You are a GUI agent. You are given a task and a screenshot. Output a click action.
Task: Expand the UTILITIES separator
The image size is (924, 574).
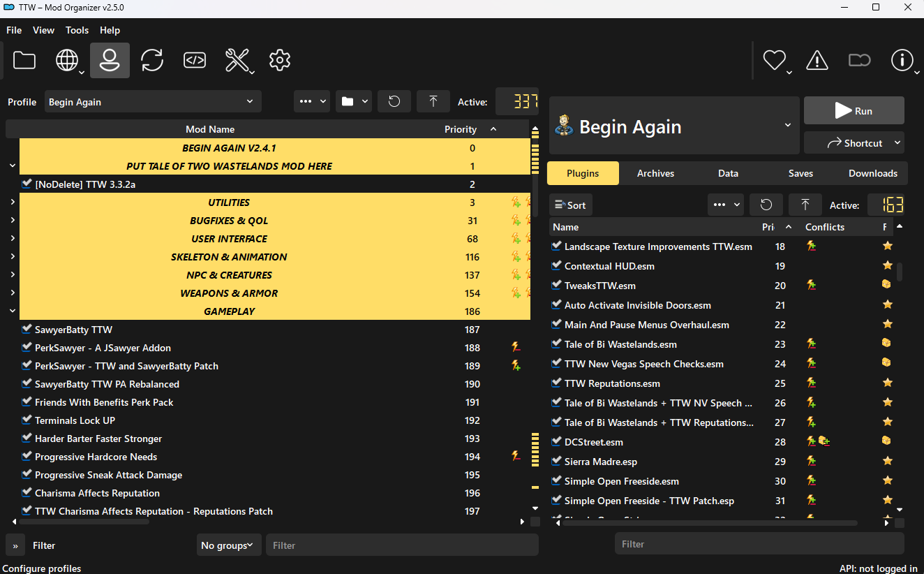(x=13, y=203)
